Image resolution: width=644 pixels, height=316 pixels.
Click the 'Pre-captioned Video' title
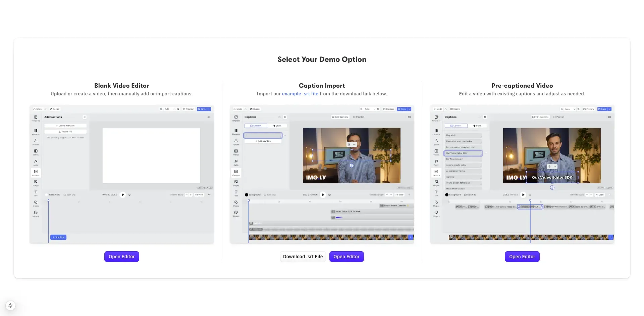[x=522, y=86]
